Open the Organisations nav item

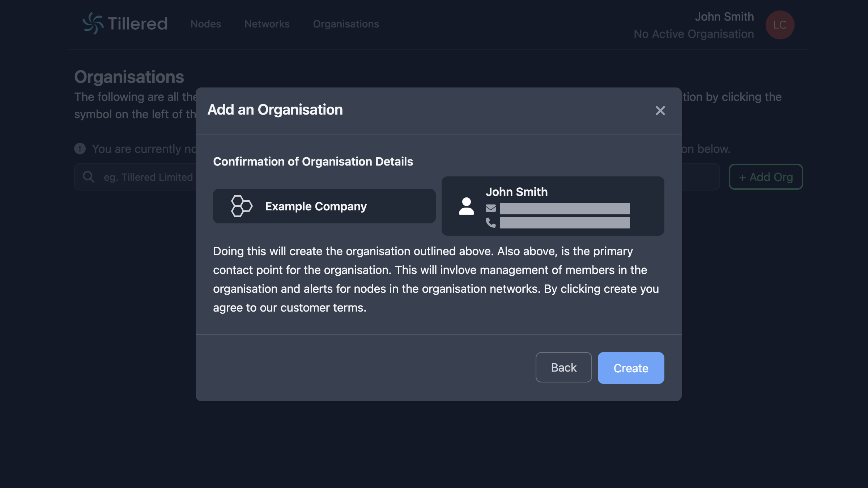346,24
